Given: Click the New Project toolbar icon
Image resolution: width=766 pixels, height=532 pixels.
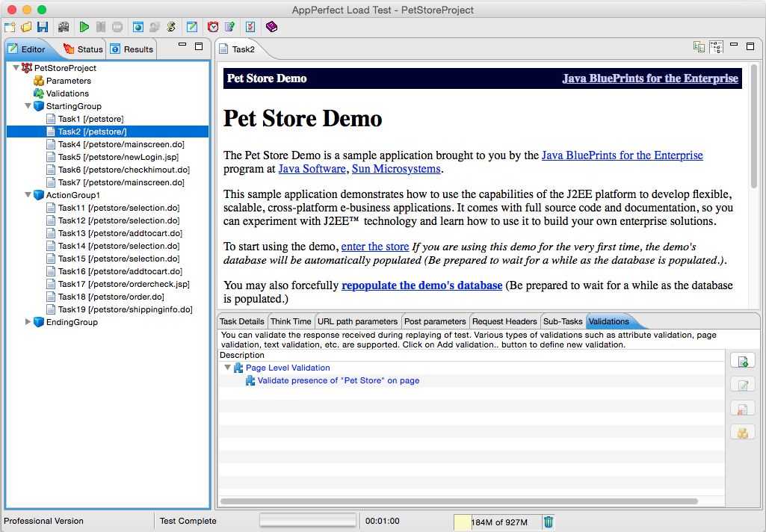Looking at the screenshot, I should click(10, 27).
